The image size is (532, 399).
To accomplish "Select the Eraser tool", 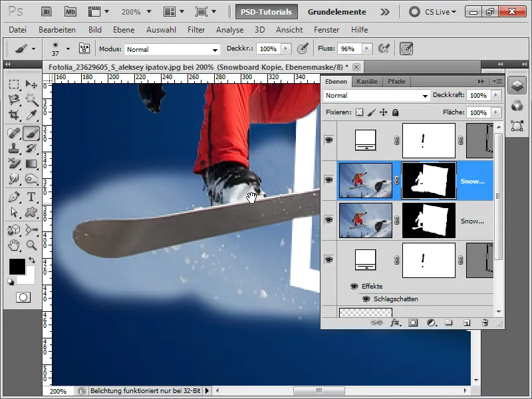I will click(14, 164).
